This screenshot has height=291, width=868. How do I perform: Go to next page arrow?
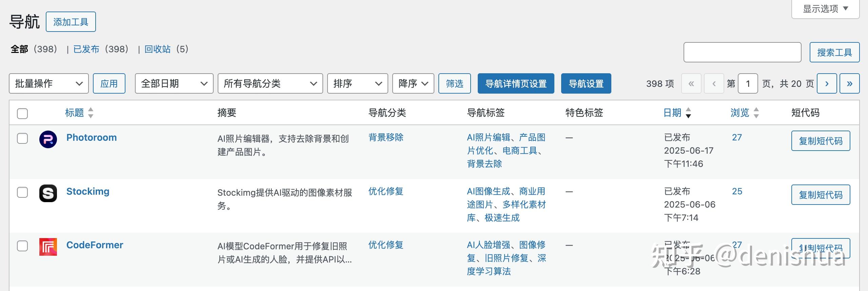tap(827, 83)
